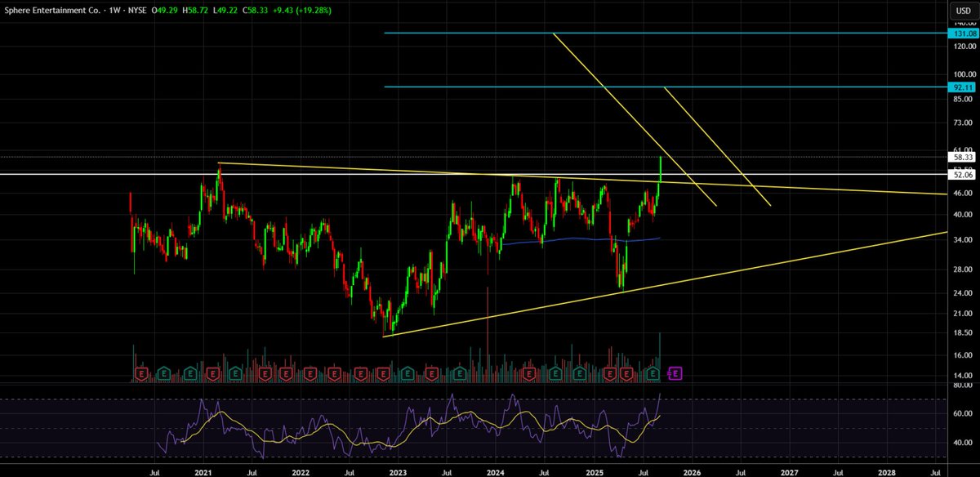Click the 100.00 price axis tick
Screen dimensions: 980x477
point(964,74)
